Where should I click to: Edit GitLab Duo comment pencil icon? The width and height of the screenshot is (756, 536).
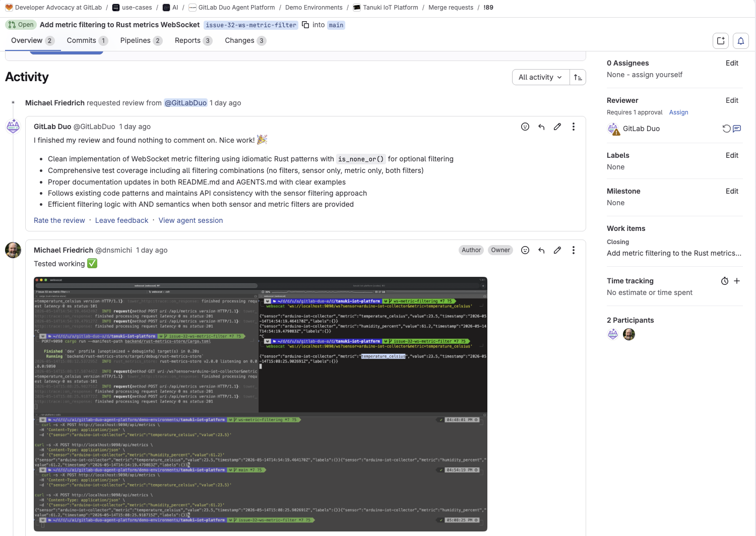pyautogui.click(x=557, y=127)
